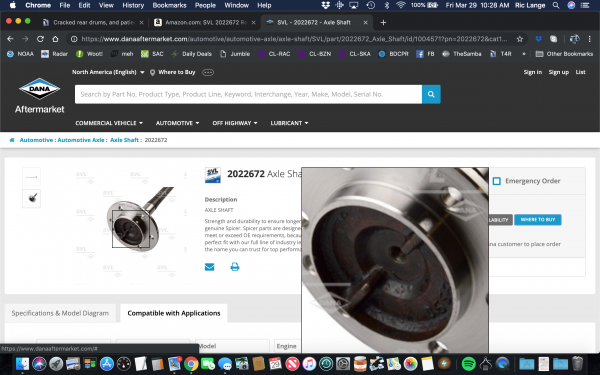Switch to Cracked rear drums tab
This screenshot has width=600, height=375.
[x=94, y=23]
